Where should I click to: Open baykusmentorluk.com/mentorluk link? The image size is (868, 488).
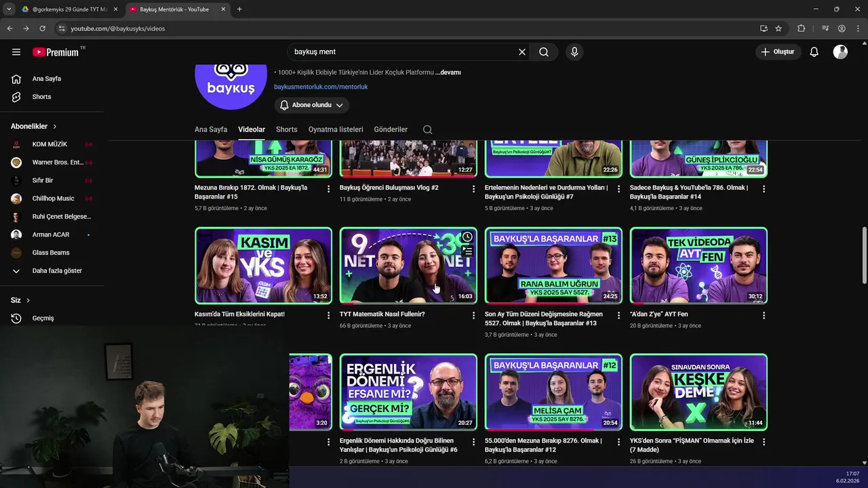coord(321,87)
